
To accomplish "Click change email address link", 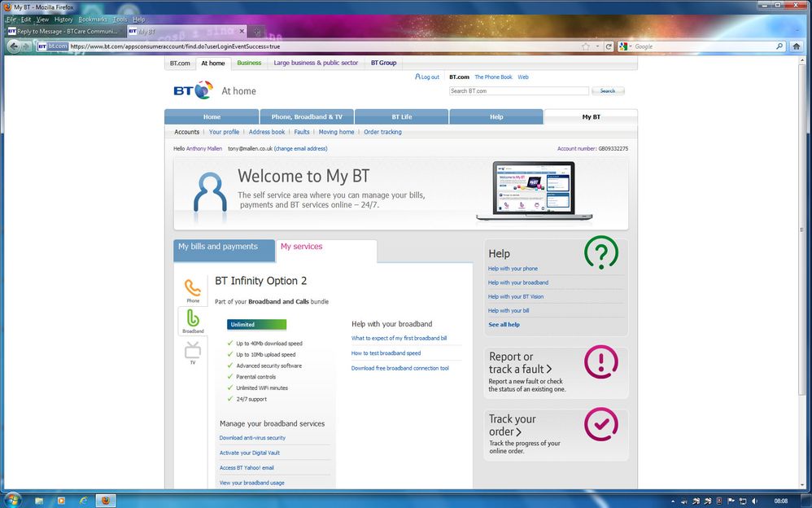I will tap(300, 148).
